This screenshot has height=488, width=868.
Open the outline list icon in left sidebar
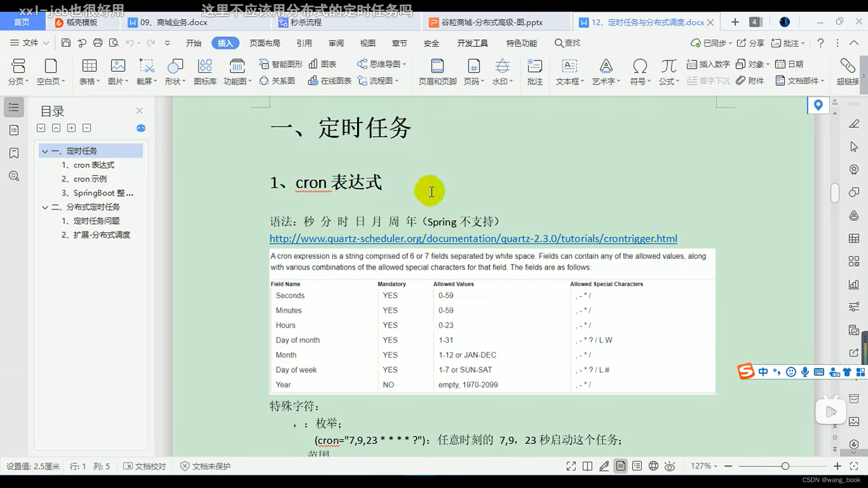click(14, 108)
